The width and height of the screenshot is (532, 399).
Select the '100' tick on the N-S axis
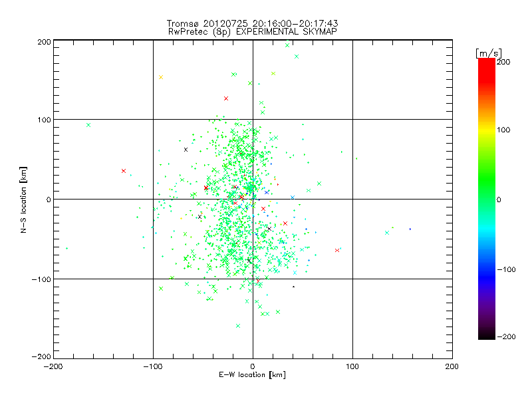tap(44, 120)
